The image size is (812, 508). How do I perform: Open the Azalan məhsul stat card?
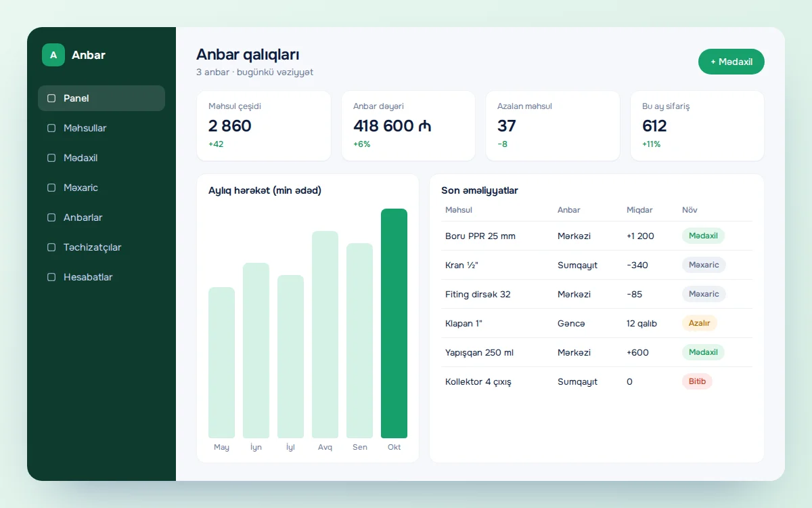(553, 126)
